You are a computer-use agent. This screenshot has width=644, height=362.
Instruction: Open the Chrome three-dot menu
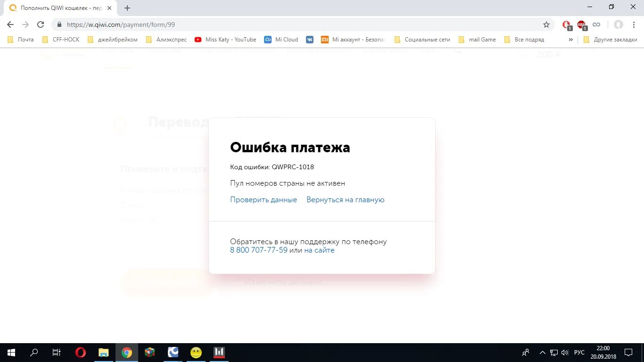point(633,25)
